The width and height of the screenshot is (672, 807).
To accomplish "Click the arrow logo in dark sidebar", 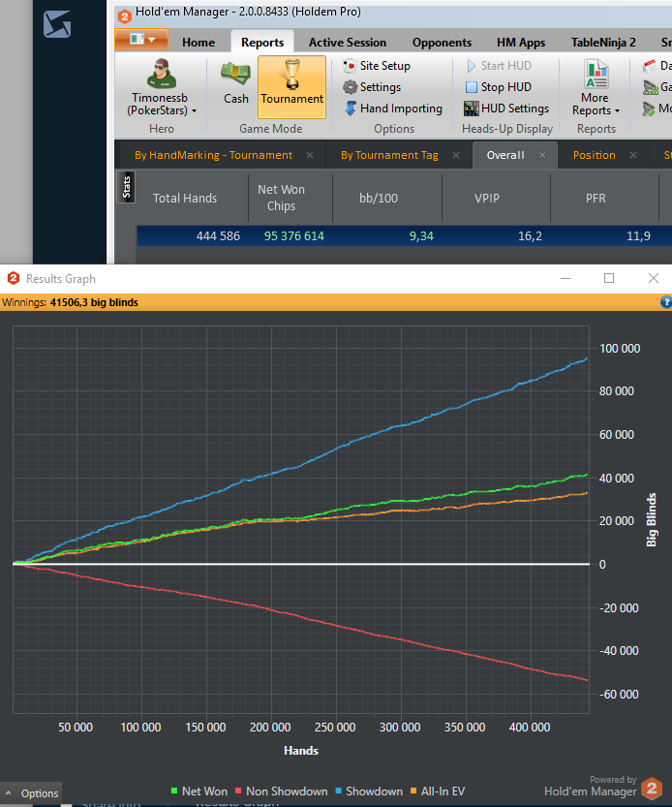I will (57, 25).
